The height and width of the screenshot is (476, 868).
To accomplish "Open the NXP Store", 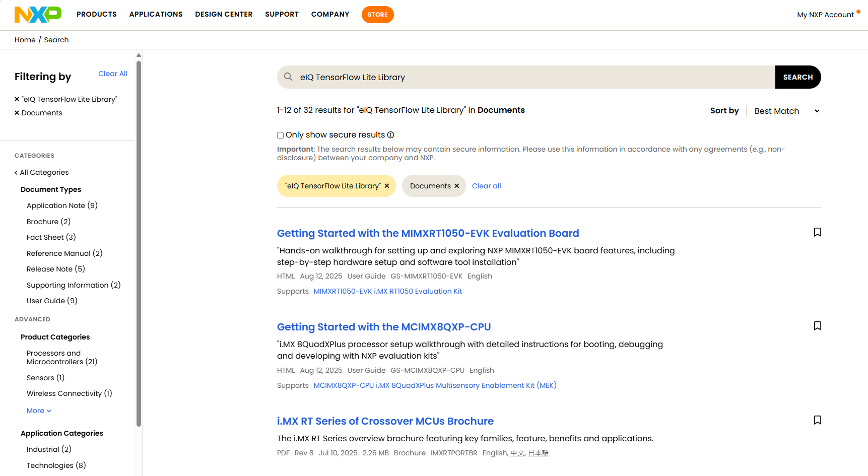I will (x=378, y=15).
